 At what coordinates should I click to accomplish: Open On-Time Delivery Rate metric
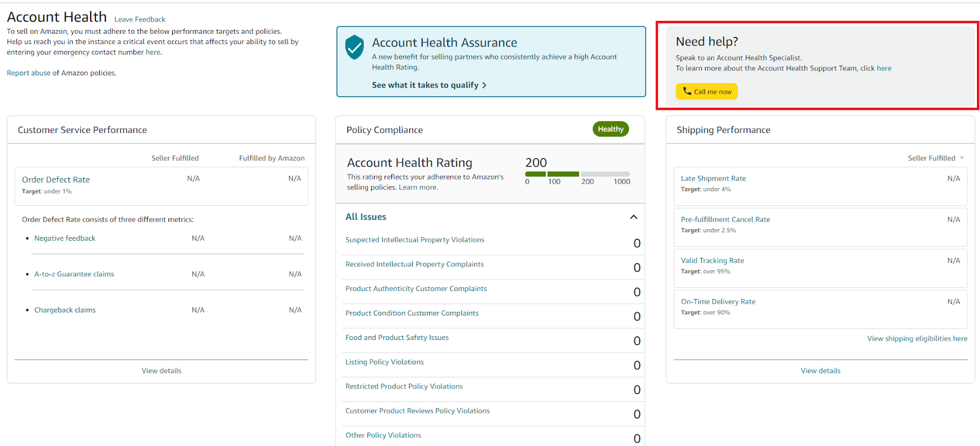(718, 301)
